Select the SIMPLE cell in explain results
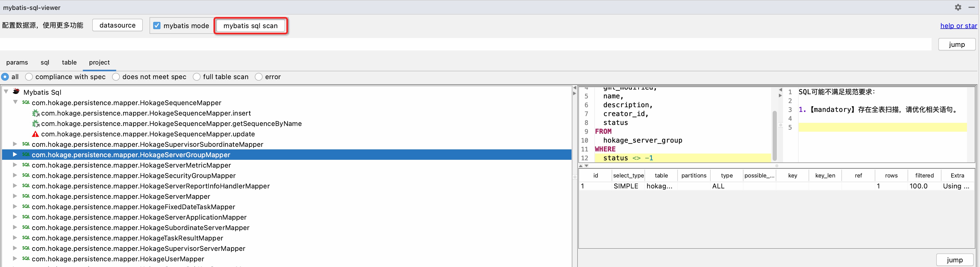Screen dimensions: 980x267 tap(629, 186)
